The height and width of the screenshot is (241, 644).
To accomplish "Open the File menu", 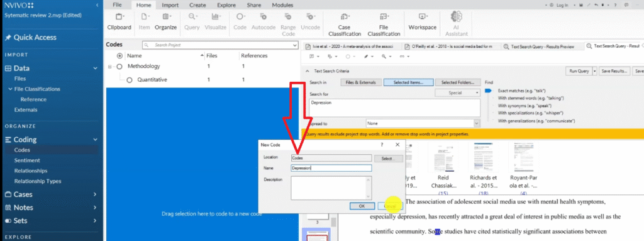I will click(117, 5).
